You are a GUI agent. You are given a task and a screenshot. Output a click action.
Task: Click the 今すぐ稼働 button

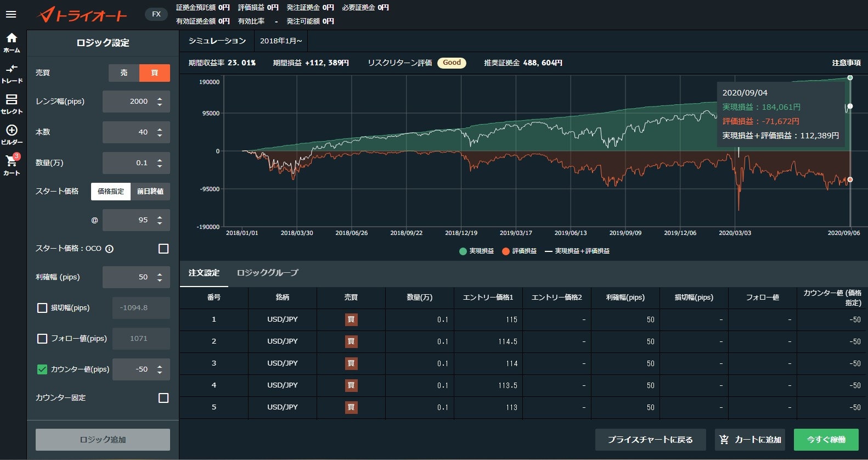(826, 440)
